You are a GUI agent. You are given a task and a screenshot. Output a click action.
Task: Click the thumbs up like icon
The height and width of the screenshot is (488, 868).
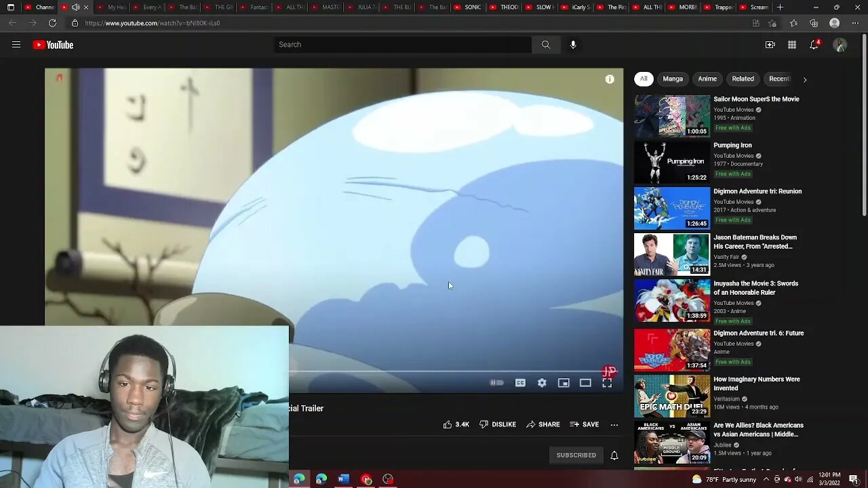click(x=448, y=424)
